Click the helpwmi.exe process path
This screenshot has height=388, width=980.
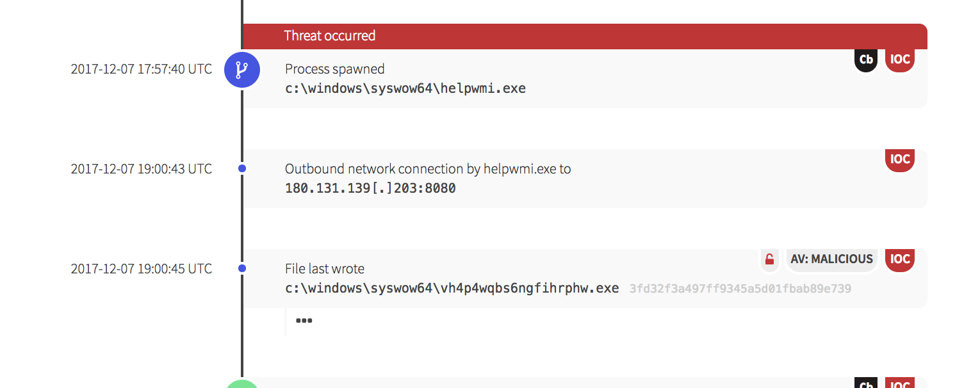click(405, 88)
